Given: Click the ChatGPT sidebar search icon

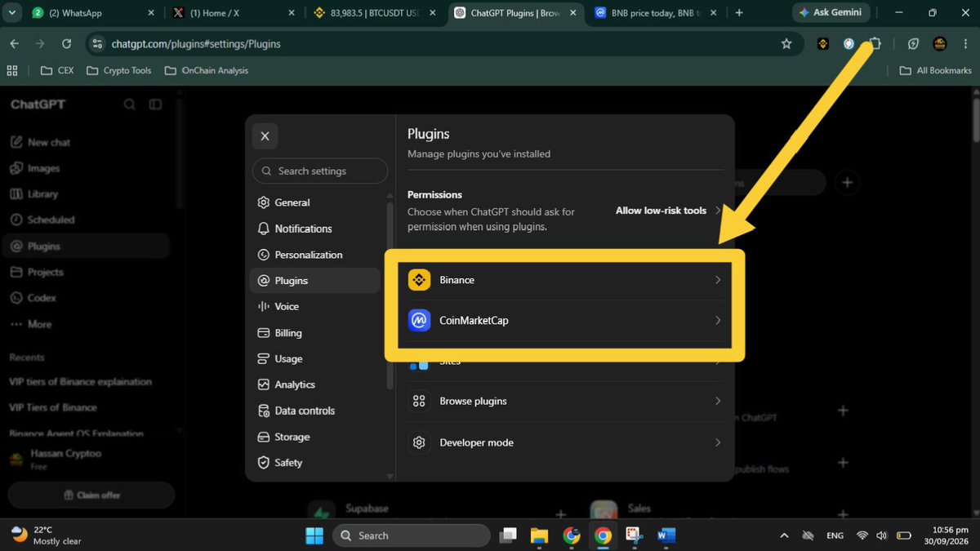Looking at the screenshot, I should point(130,104).
